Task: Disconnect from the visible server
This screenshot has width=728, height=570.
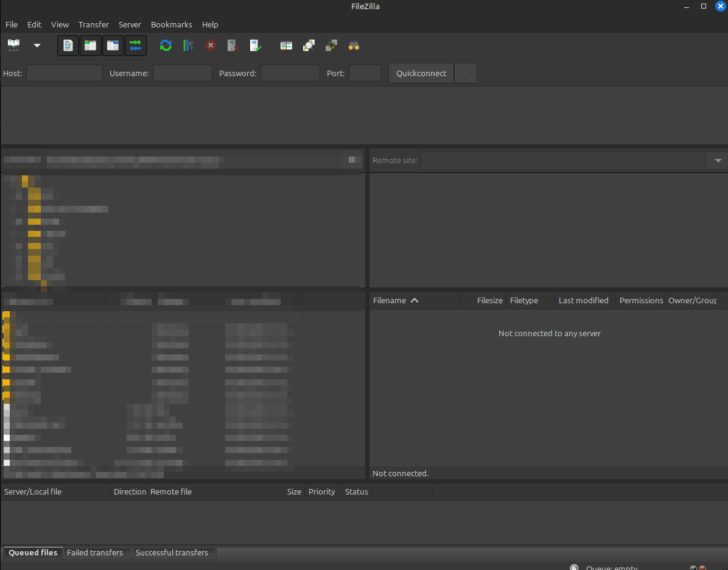Action: point(232,45)
